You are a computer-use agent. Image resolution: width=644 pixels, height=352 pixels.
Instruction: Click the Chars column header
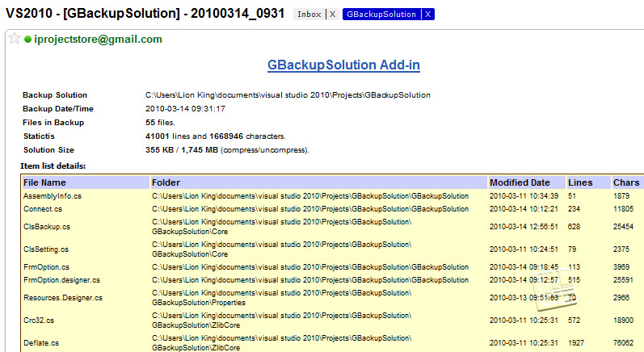(x=626, y=182)
